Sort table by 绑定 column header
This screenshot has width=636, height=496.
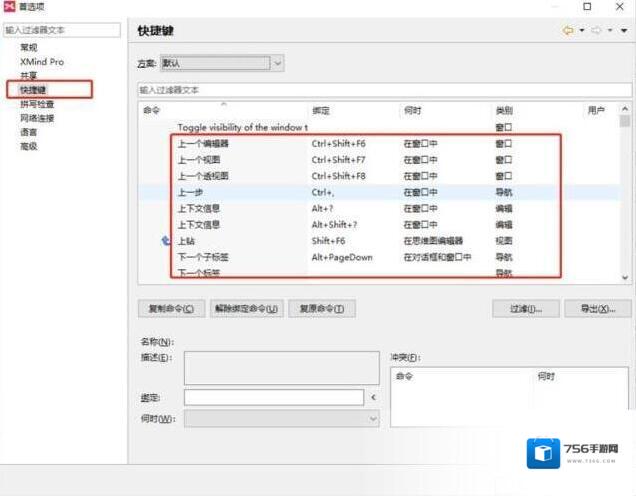(322, 110)
